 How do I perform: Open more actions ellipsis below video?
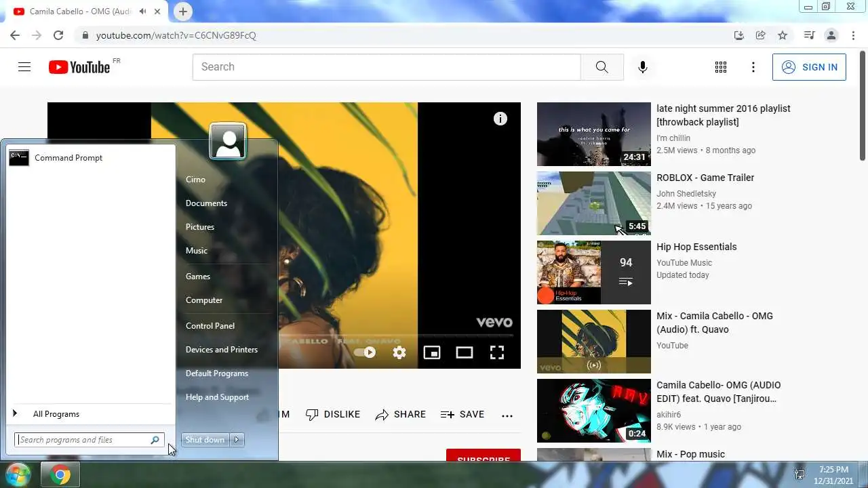[507, 415]
